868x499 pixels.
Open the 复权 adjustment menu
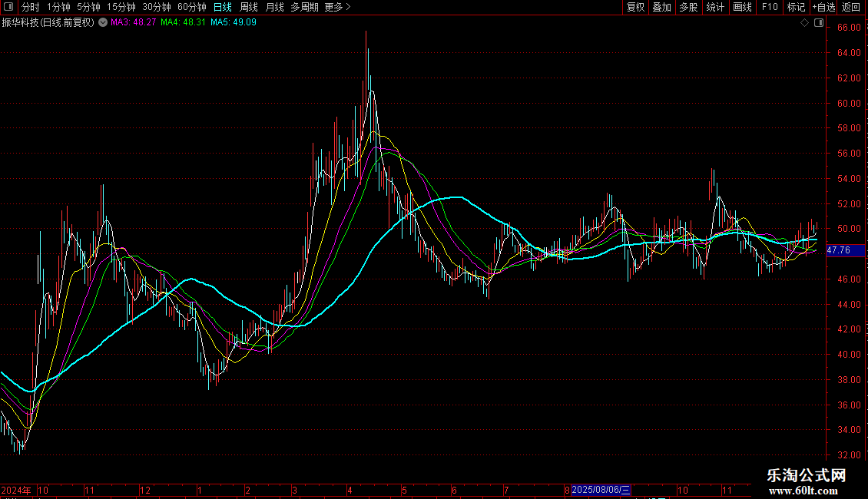tap(635, 7)
